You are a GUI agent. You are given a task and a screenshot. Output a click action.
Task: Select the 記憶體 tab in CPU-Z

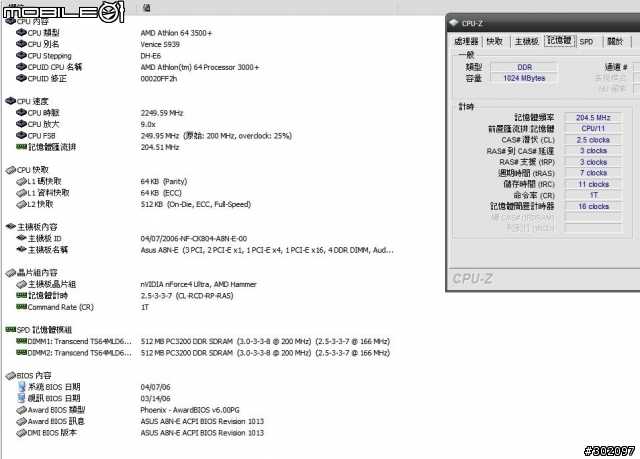pos(560,40)
